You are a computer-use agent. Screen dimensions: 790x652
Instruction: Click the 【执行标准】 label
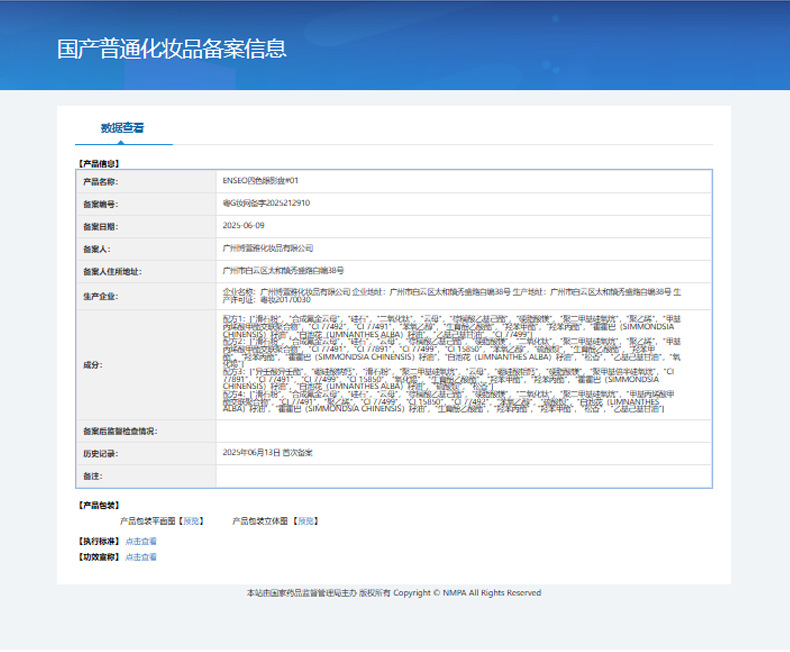pos(99,541)
